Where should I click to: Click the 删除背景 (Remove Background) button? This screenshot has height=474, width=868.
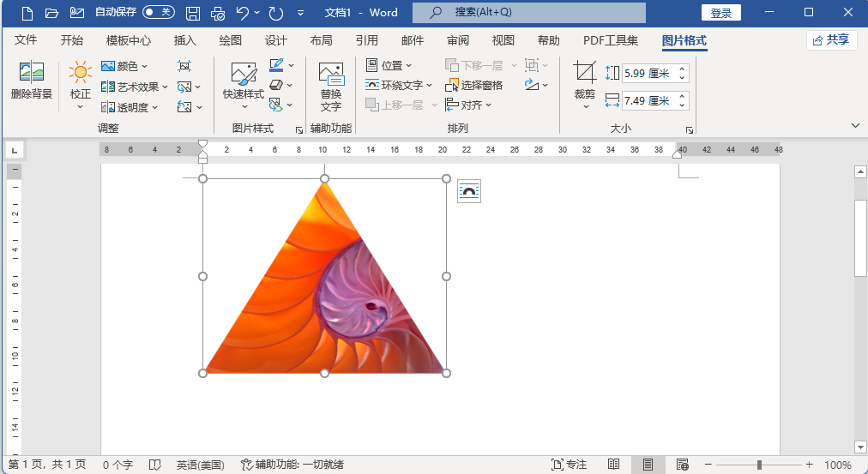pos(32,81)
